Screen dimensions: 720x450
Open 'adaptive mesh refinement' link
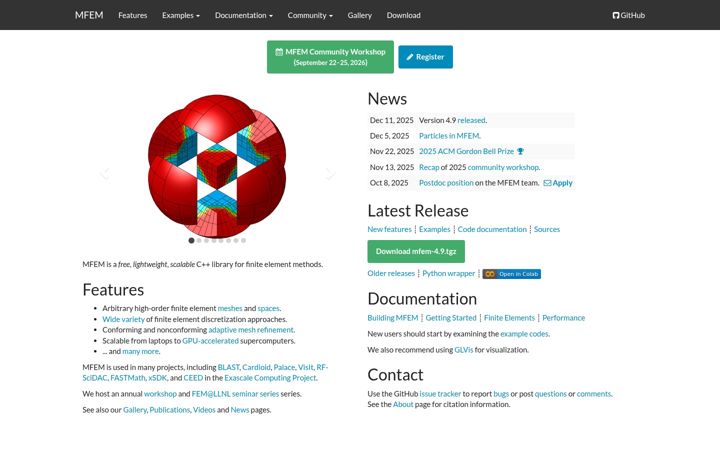[x=251, y=330]
